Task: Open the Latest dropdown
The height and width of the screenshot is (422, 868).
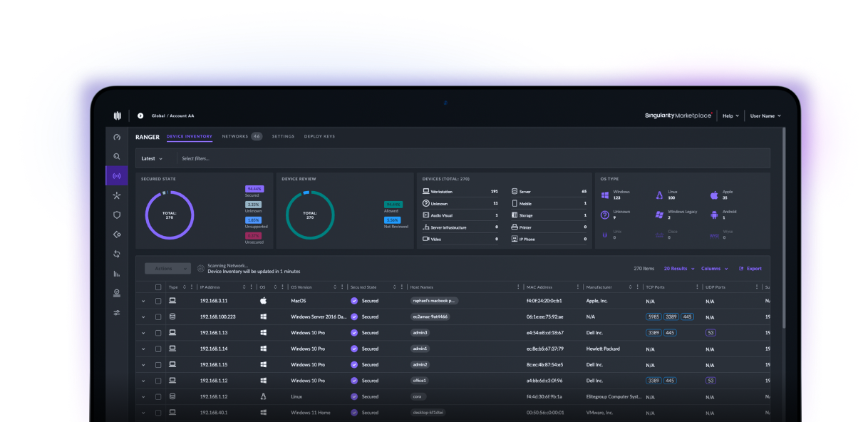Action: point(152,158)
